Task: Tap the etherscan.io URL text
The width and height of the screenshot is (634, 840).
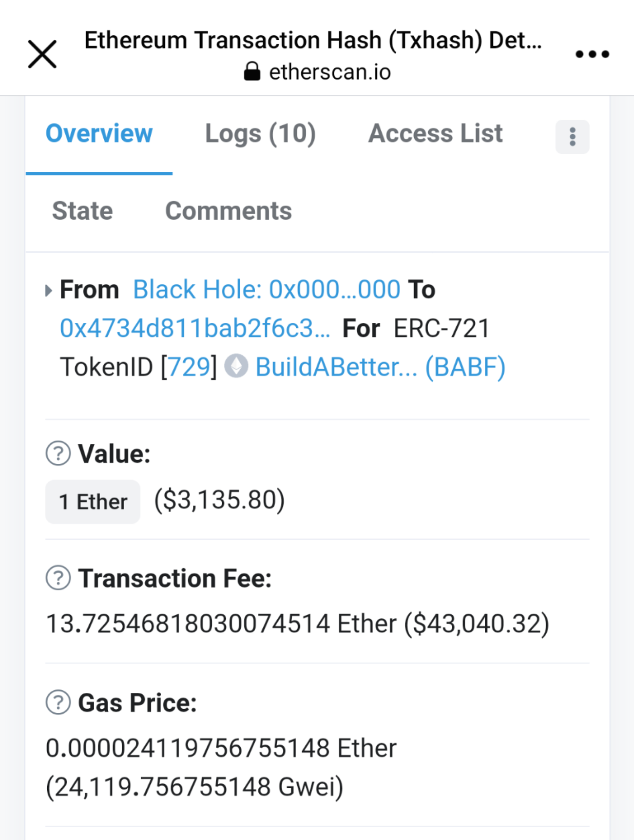Action: click(330, 72)
